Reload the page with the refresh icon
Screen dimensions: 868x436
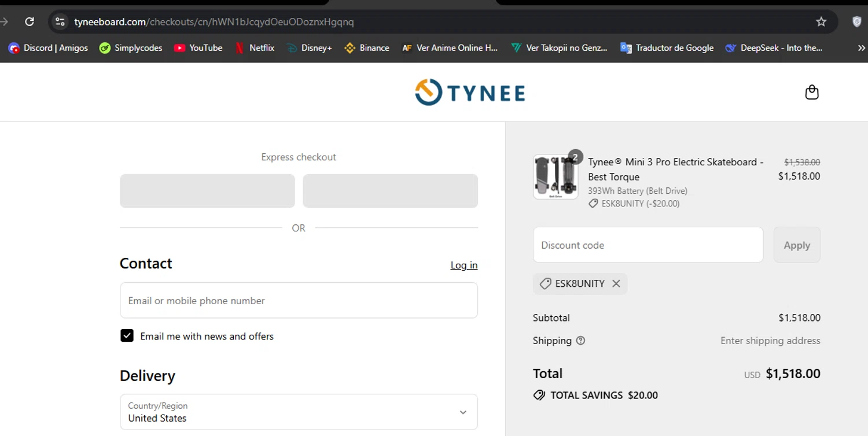(x=30, y=22)
